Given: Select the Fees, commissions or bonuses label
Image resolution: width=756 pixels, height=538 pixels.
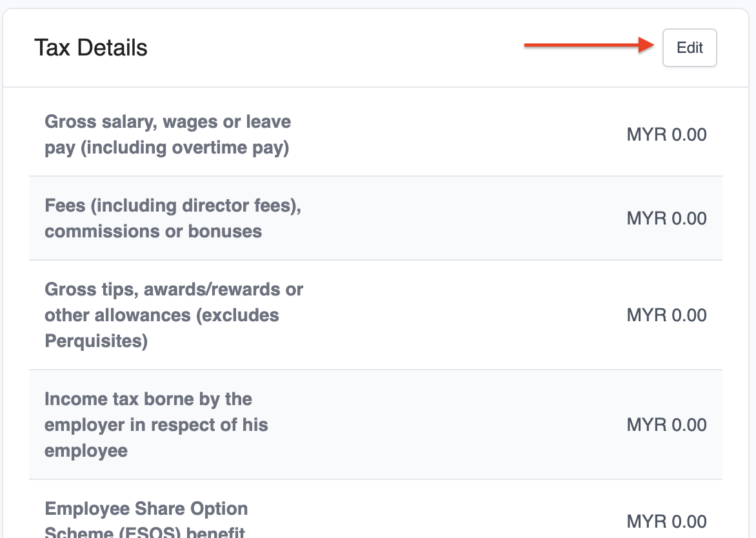Looking at the screenshot, I should pos(173,218).
